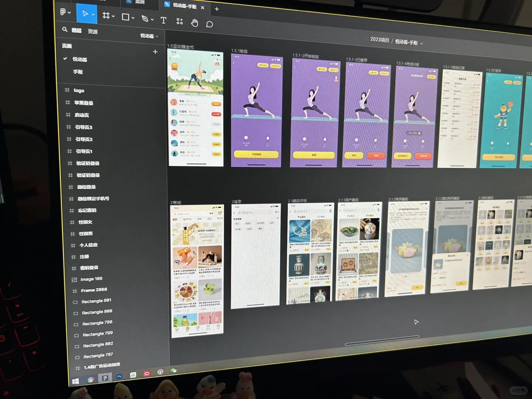
Task: Click the search icon in the layers panel
Action: [65, 29]
